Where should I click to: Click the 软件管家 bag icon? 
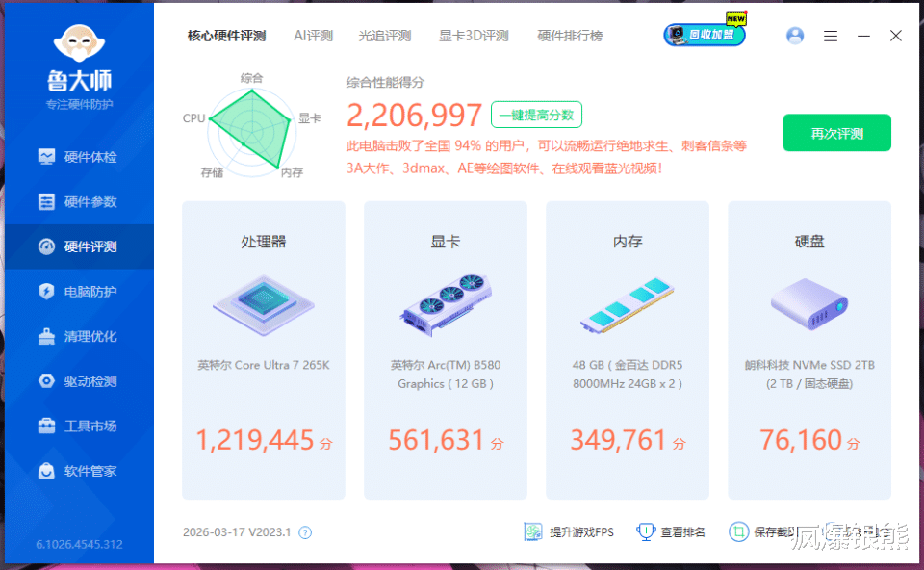pos(46,471)
